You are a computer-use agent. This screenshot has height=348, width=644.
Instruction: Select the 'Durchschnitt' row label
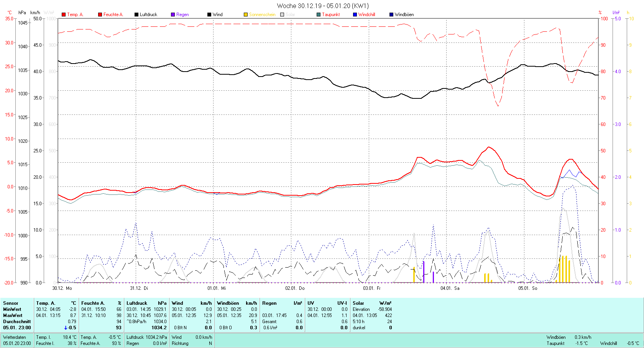pyautogui.click(x=17, y=322)
